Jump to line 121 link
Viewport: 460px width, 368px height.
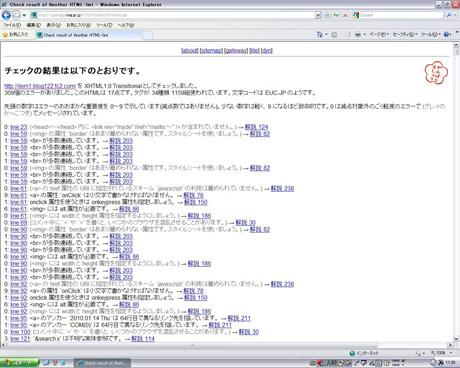click(x=20, y=339)
